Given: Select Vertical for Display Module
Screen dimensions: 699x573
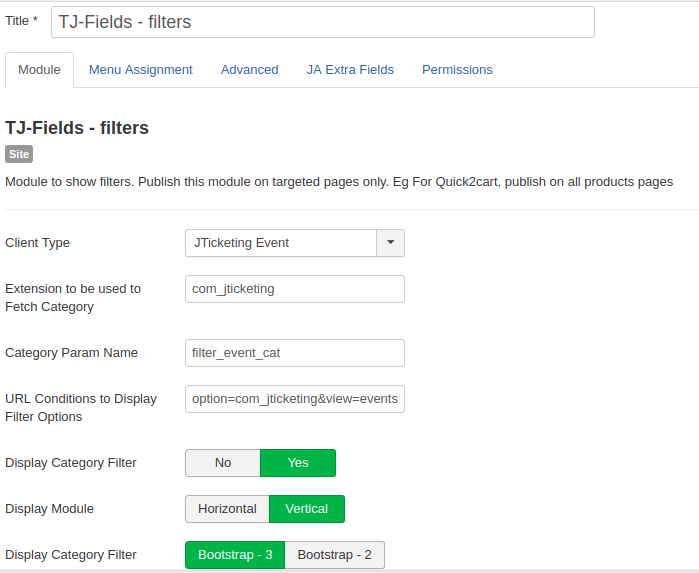Looking at the screenshot, I should [307, 509].
